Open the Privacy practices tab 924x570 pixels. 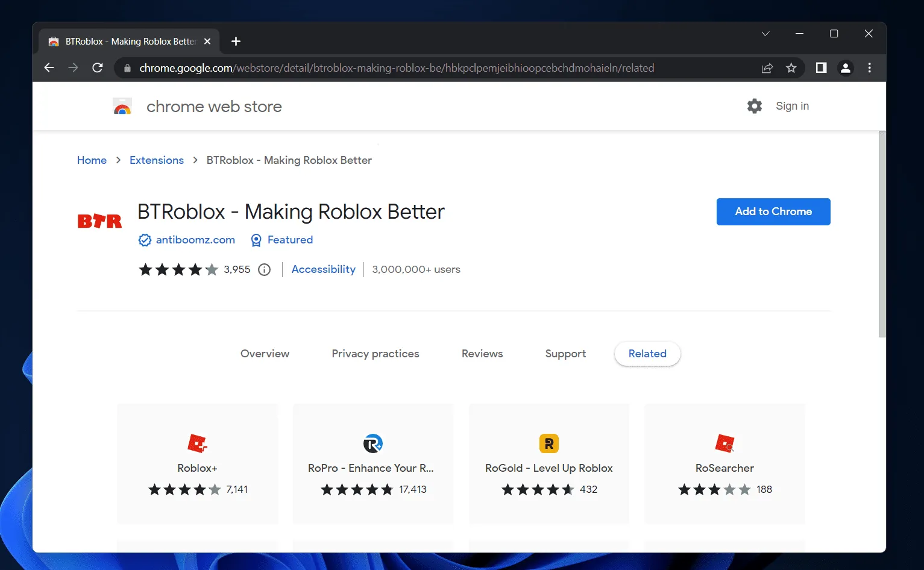click(376, 354)
